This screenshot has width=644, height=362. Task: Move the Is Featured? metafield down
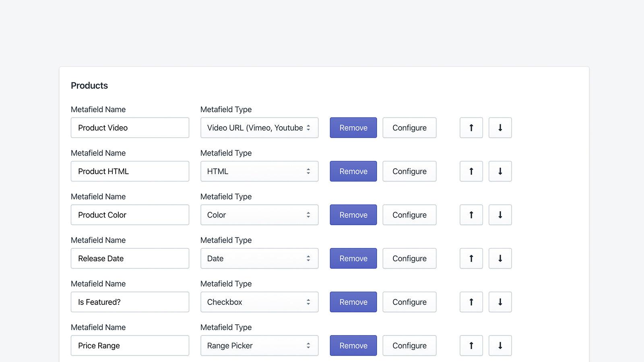[500, 302]
